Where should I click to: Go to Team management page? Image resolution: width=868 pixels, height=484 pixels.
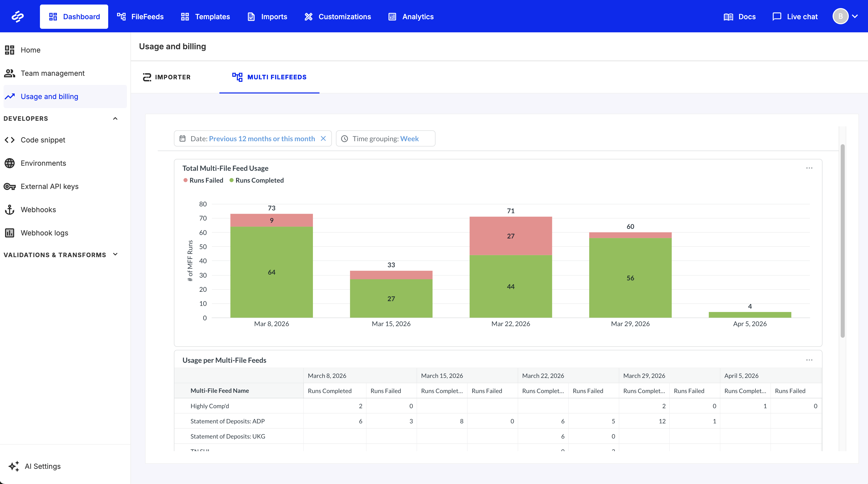click(x=53, y=73)
